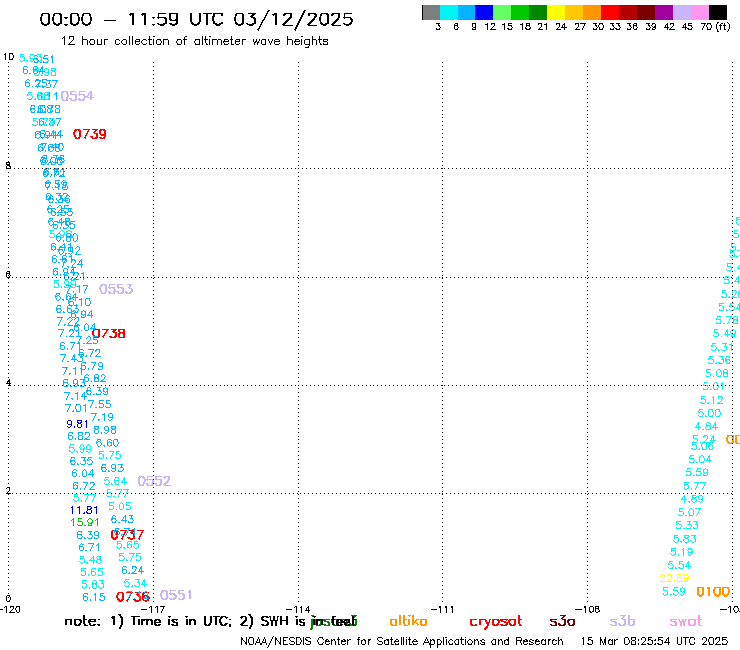Click the blue wave height 11.81

click(84, 510)
